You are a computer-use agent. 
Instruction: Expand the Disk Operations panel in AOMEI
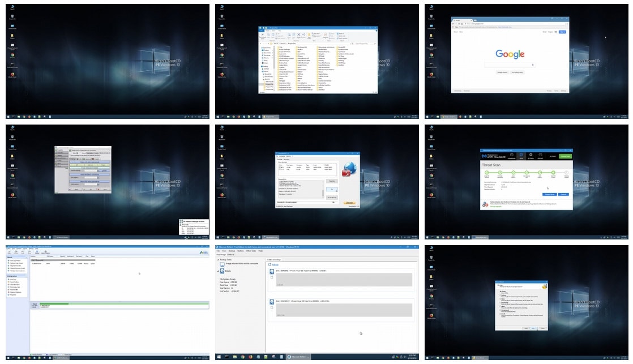click(x=26, y=276)
